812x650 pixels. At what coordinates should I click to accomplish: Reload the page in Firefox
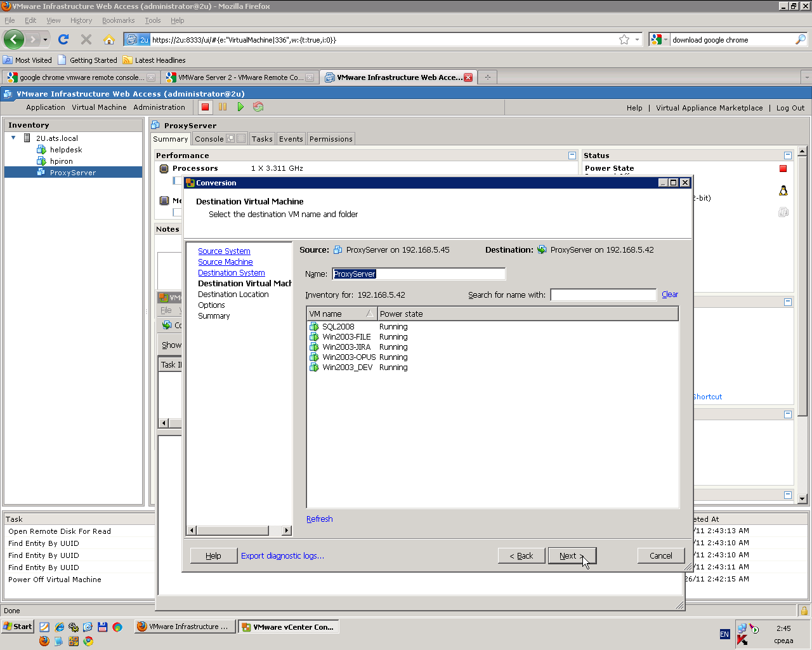pyautogui.click(x=63, y=39)
